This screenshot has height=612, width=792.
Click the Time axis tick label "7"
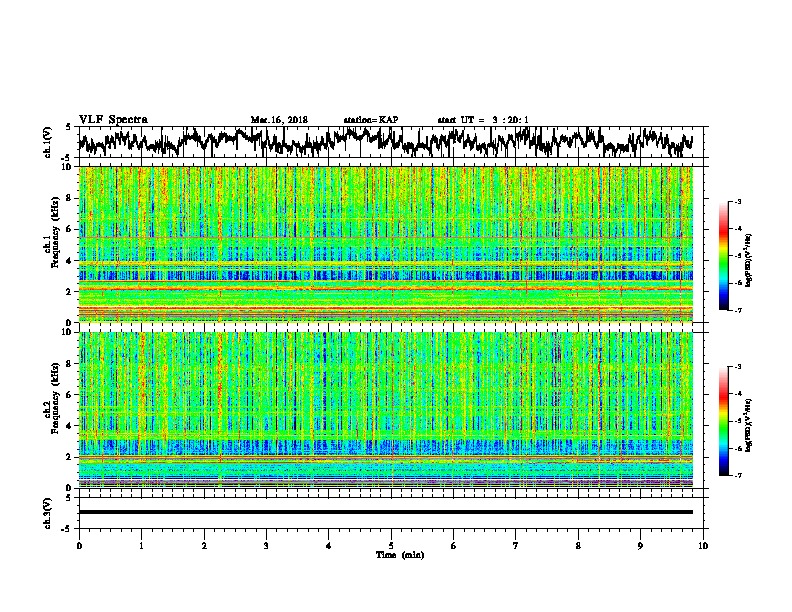coord(516,546)
